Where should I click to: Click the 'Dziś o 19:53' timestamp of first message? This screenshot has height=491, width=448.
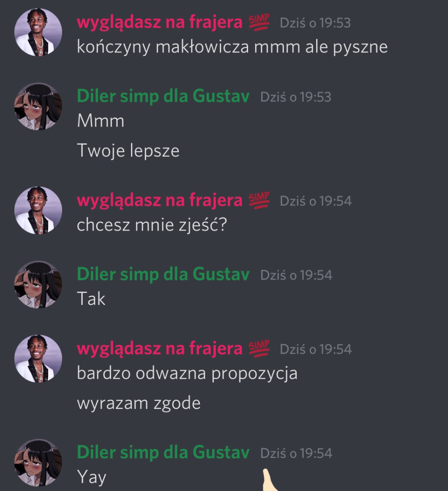(x=315, y=23)
